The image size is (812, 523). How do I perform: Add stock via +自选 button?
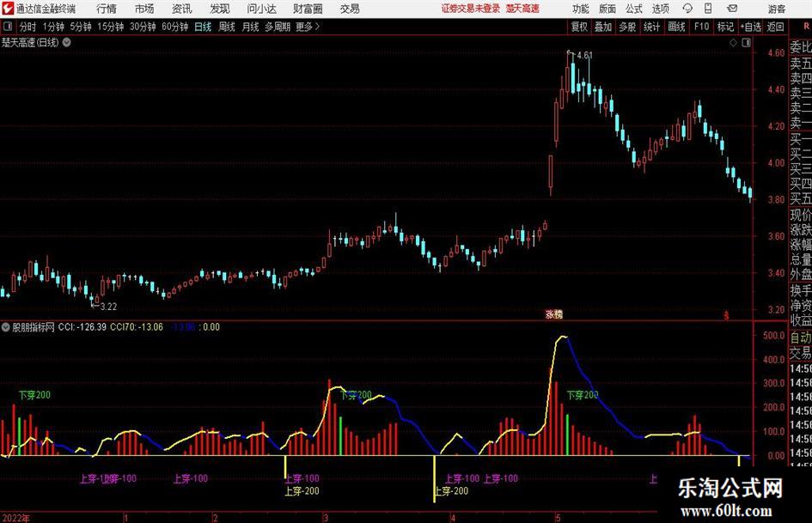tap(751, 27)
